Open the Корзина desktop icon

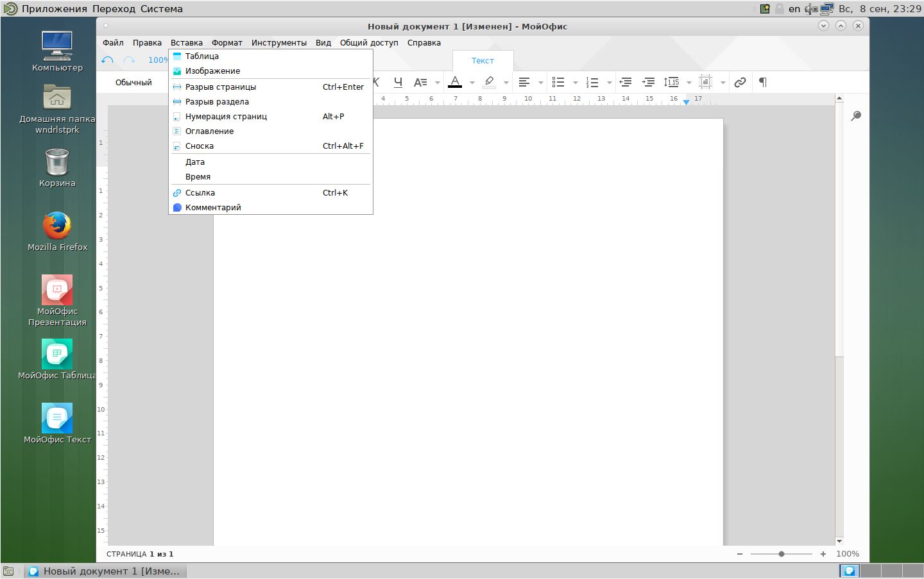click(57, 168)
